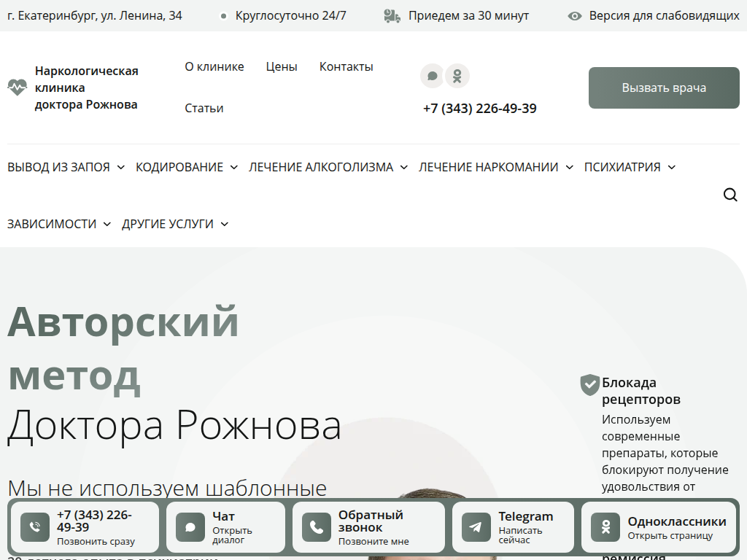This screenshot has width=747, height=560.
Task: Call header number +7 (343) 226-49-39
Action: tap(480, 109)
